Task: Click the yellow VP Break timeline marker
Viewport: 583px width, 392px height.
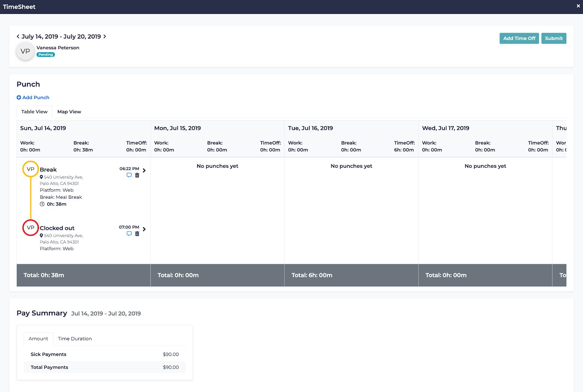Action: [x=31, y=169]
